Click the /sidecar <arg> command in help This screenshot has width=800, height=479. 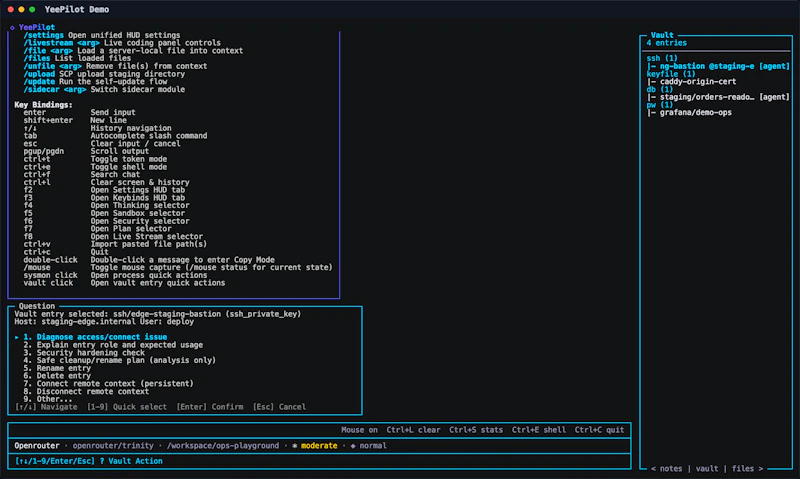[55, 89]
